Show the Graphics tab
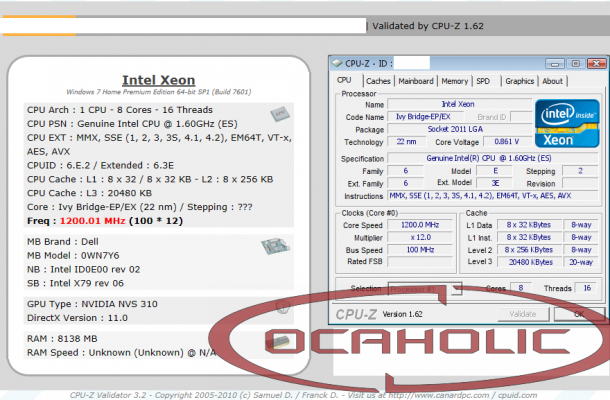Screen dimensions: 610x400 (519, 81)
